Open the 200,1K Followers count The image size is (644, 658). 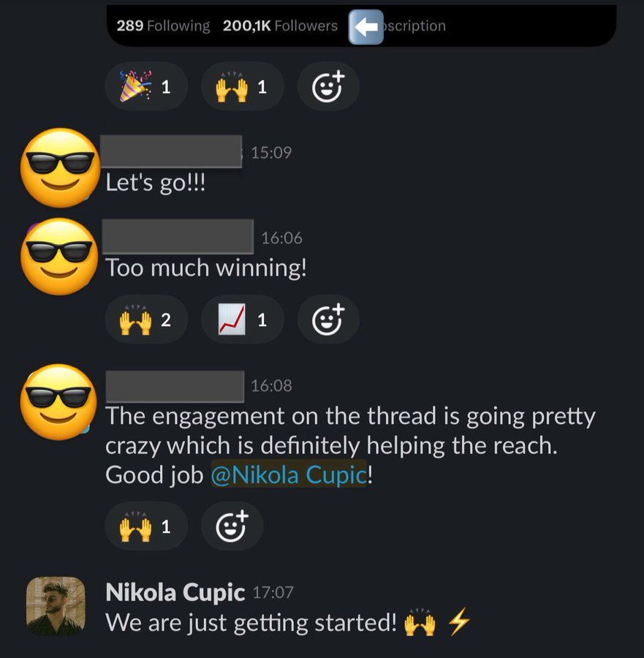tap(280, 26)
